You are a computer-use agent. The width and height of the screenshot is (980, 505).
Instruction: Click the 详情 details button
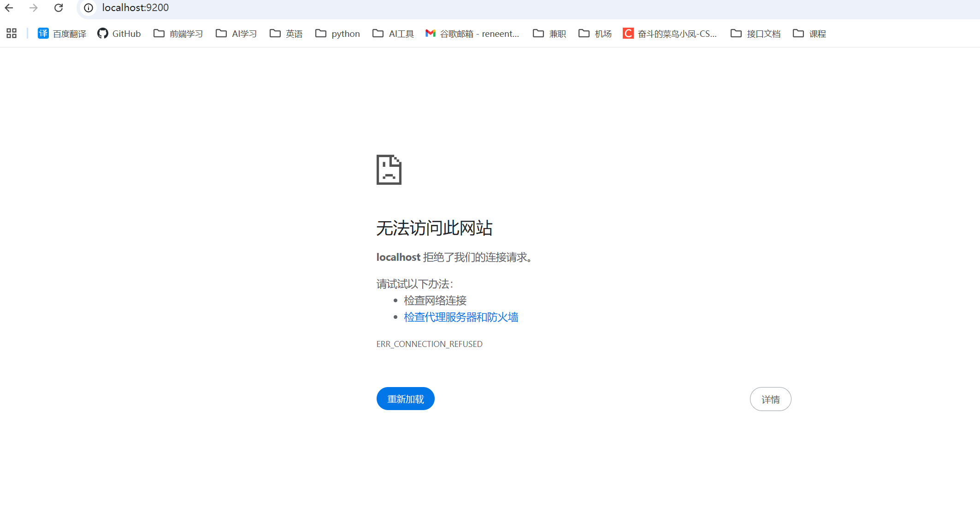point(770,399)
